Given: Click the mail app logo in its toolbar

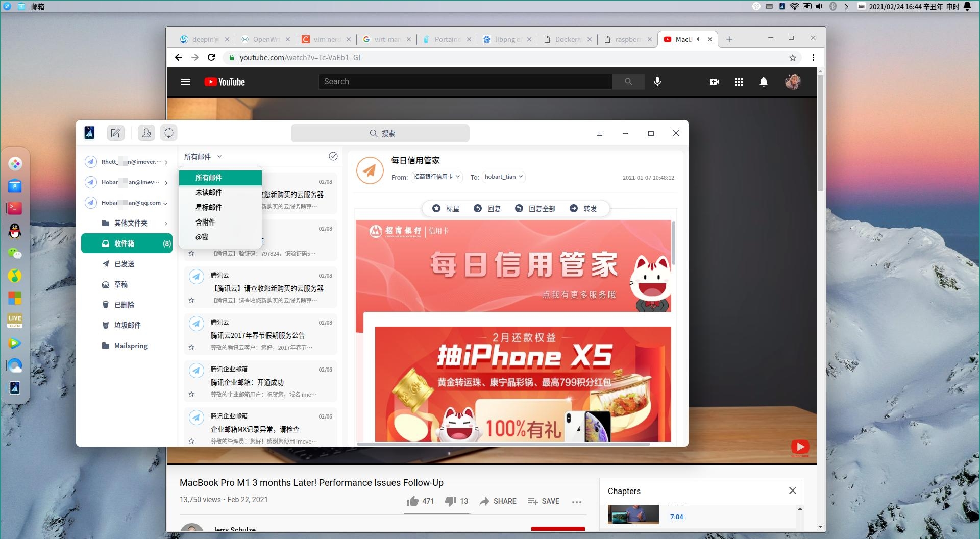Looking at the screenshot, I should point(89,133).
